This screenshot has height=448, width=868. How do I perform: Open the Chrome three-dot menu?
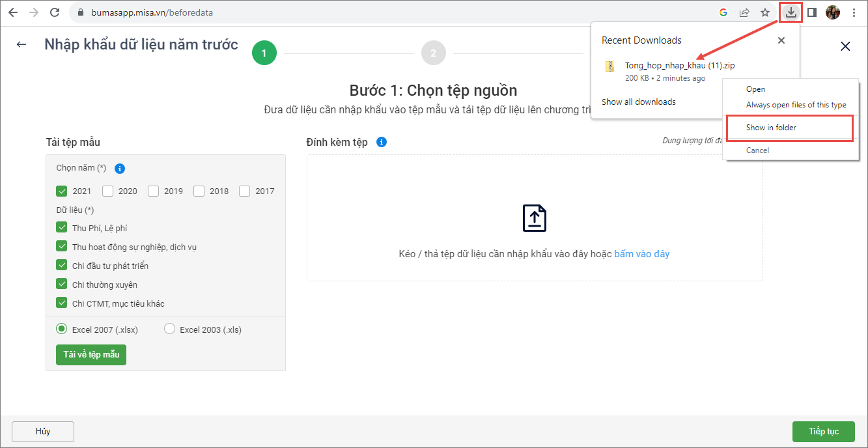click(x=854, y=12)
